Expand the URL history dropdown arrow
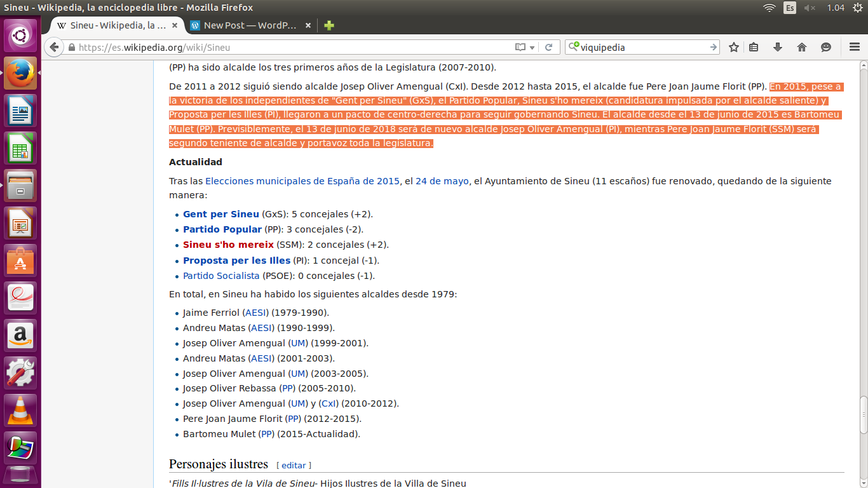Viewport: 868px width, 488px height. point(532,47)
